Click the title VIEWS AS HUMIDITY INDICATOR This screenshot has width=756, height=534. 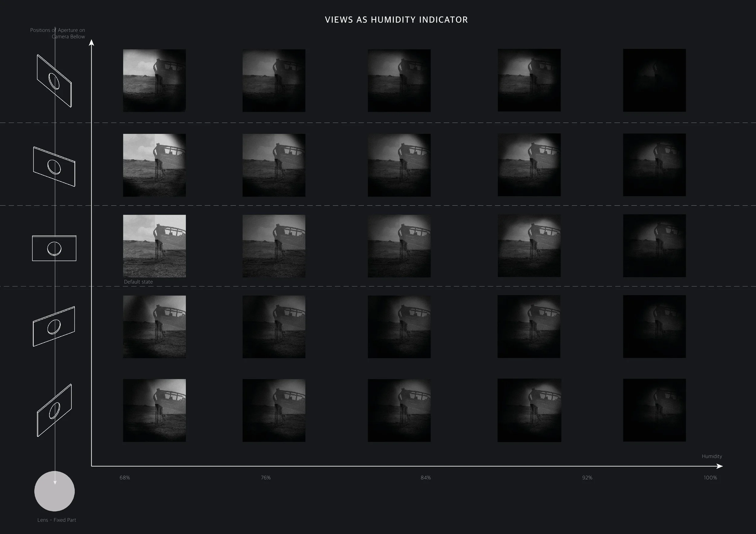[x=396, y=20]
